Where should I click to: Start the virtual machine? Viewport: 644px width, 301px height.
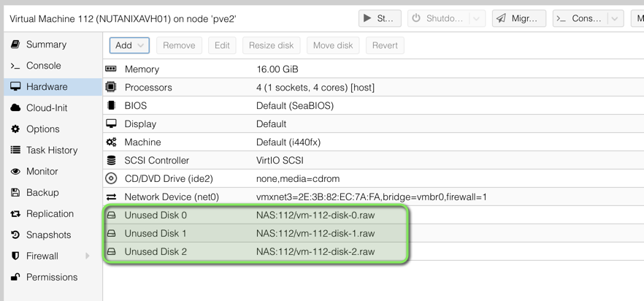(x=380, y=18)
